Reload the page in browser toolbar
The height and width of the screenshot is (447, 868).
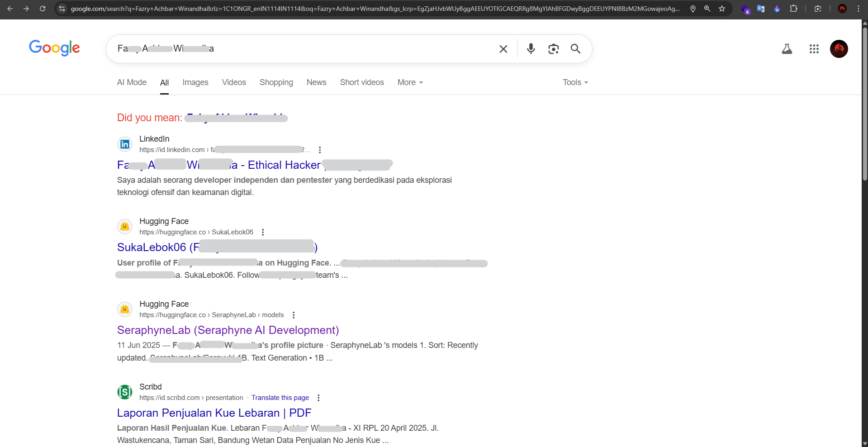pyautogui.click(x=43, y=9)
